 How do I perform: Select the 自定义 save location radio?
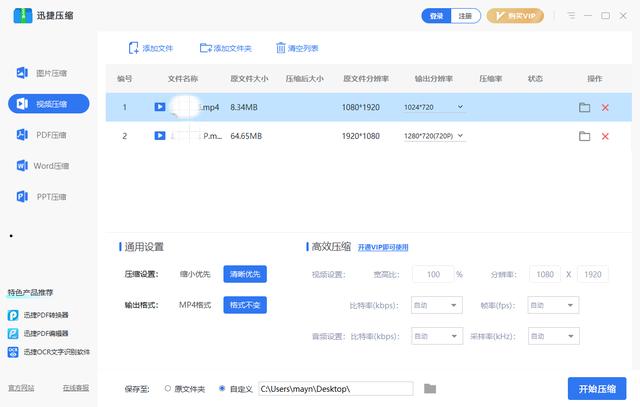click(222, 389)
